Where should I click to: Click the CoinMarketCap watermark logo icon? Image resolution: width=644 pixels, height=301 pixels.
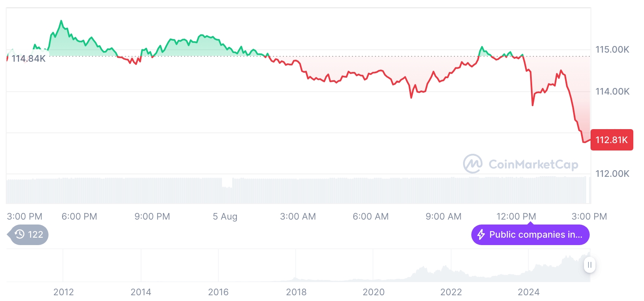pyautogui.click(x=473, y=164)
